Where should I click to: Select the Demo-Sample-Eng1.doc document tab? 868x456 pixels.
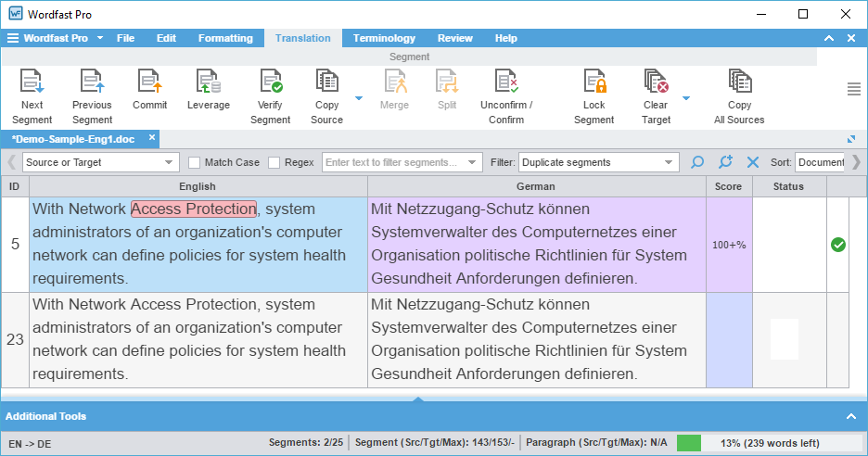click(x=73, y=139)
